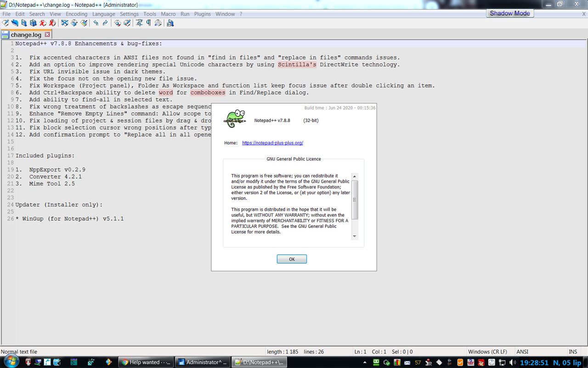Click the New file toolbar icon

point(5,23)
